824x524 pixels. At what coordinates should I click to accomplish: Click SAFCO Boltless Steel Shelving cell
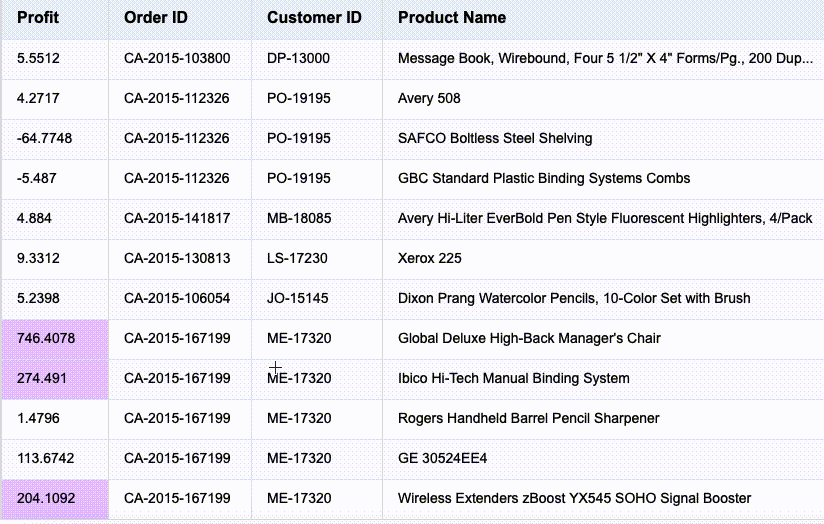pos(495,138)
